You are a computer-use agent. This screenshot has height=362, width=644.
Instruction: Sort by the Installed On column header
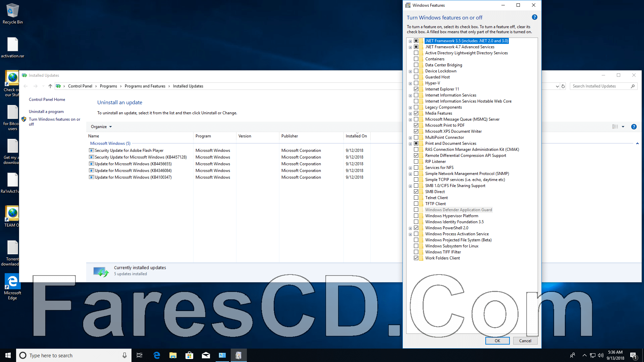tap(357, 136)
